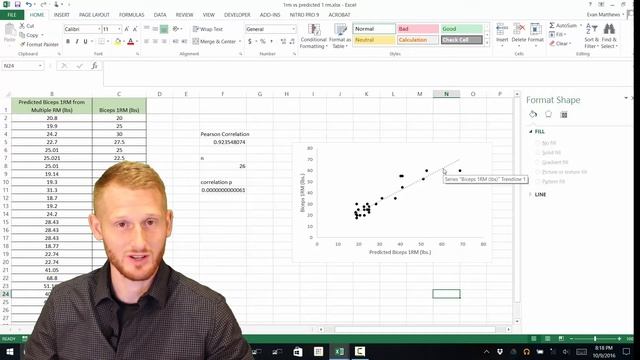This screenshot has height=360, width=640.
Task: Open the Format Shape pane options arrow
Action: (626, 98)
